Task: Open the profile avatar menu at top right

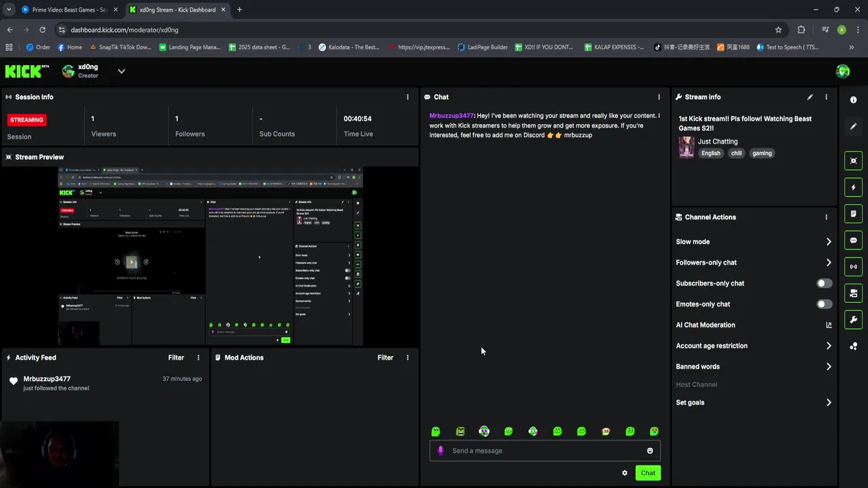Action: pyautogui.click(x=842, y=71)
